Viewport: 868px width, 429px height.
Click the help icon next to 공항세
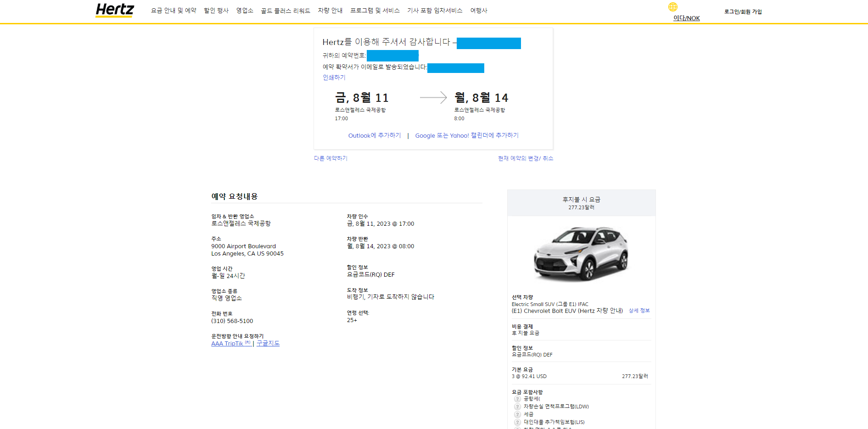pyautogui.click(x=517, y=399)
